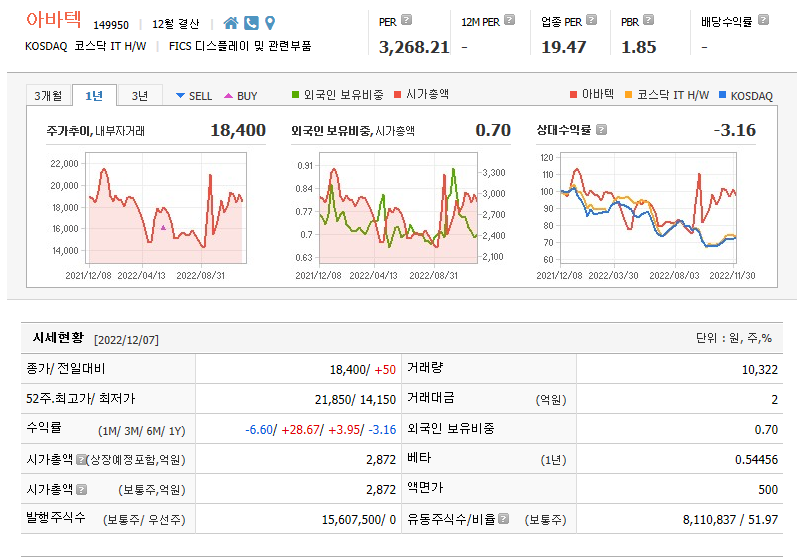
Task: Click the 12월 결산 label
Action: click(x=175, y=24)
